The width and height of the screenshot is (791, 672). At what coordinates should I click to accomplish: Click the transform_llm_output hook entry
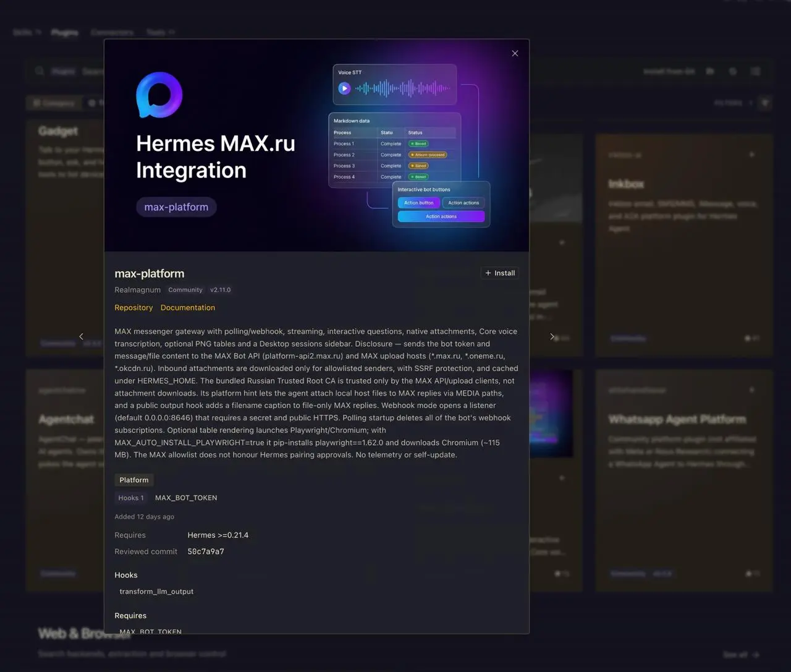coord(156,592)
